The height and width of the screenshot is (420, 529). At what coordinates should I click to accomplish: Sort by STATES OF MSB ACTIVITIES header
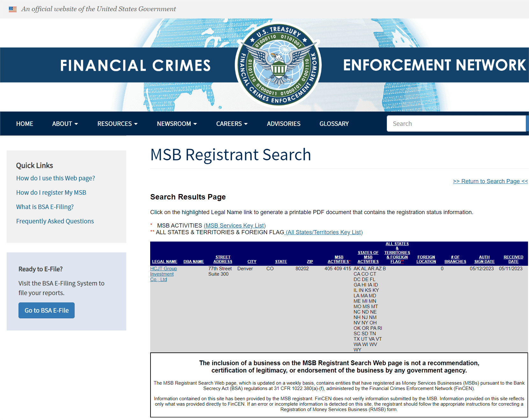point(368,257)
